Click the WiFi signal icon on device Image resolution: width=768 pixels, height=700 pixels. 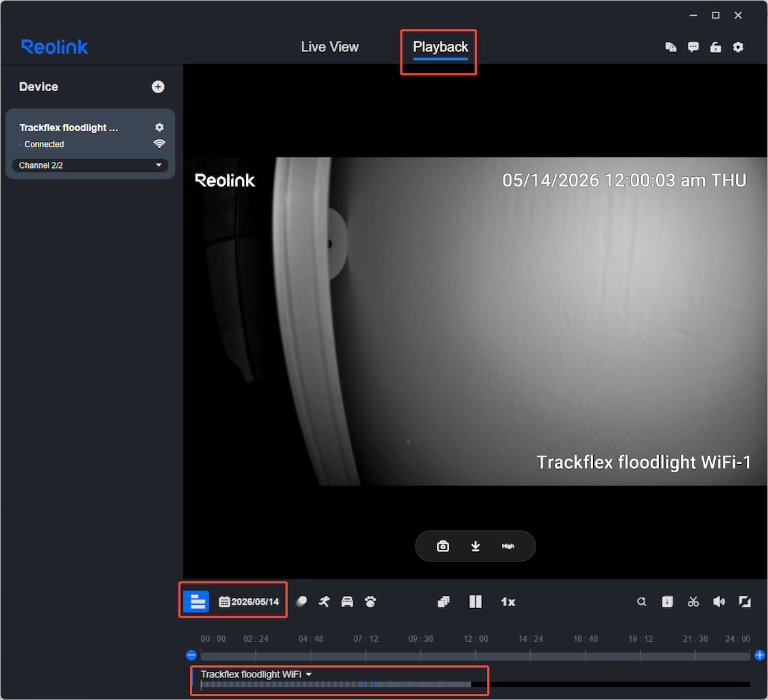(159, 143)
